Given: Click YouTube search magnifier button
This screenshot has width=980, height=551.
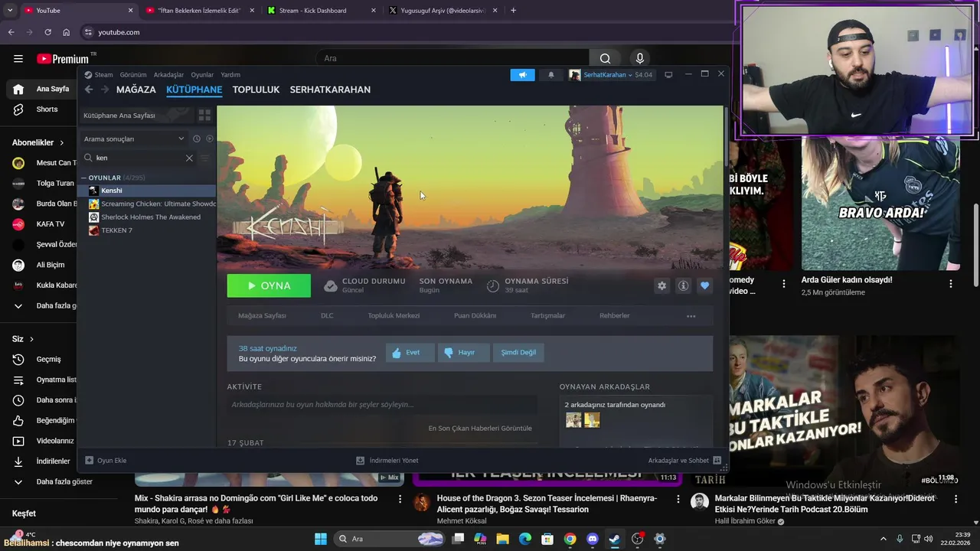Looking at the screenshot, I should 605,59.
